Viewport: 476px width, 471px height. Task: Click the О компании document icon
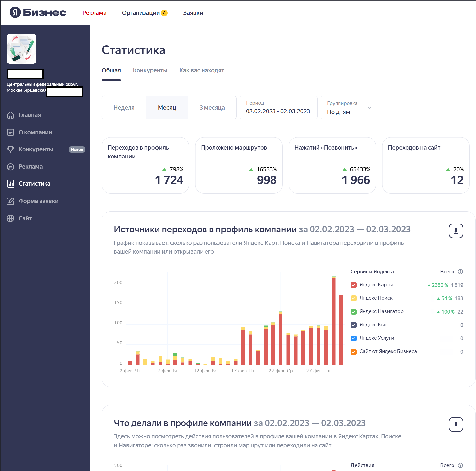[x=10, y=132]
